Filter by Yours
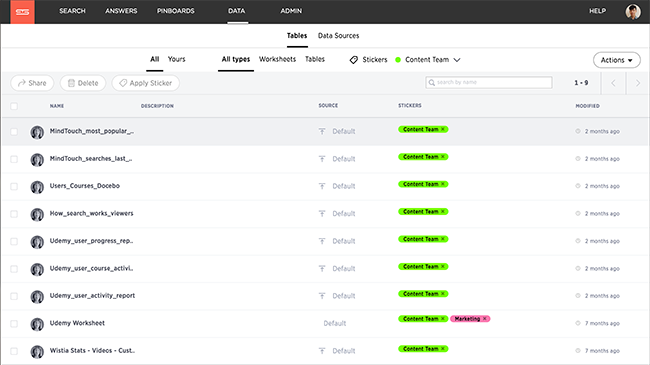Screen dimensions: 650x365 [177, 59]
